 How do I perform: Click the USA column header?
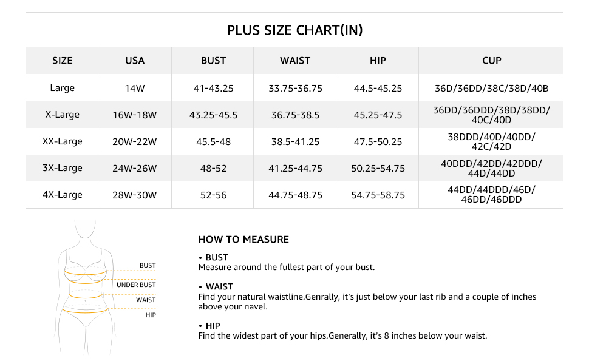[135, 61]
